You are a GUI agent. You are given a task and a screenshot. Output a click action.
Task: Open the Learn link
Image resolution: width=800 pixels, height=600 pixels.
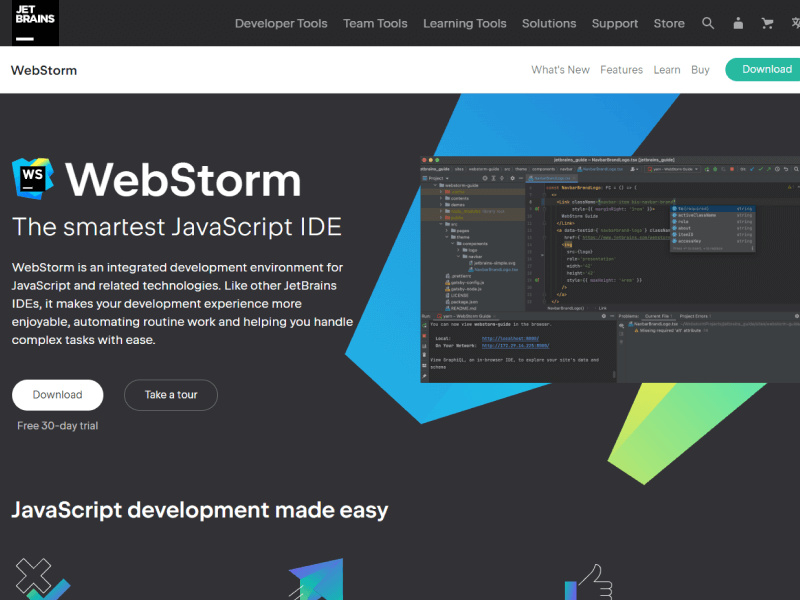[x=667, y=70]
